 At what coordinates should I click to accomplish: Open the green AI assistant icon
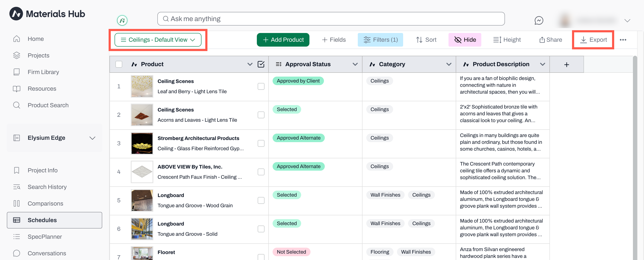click(x=122, y=20)
